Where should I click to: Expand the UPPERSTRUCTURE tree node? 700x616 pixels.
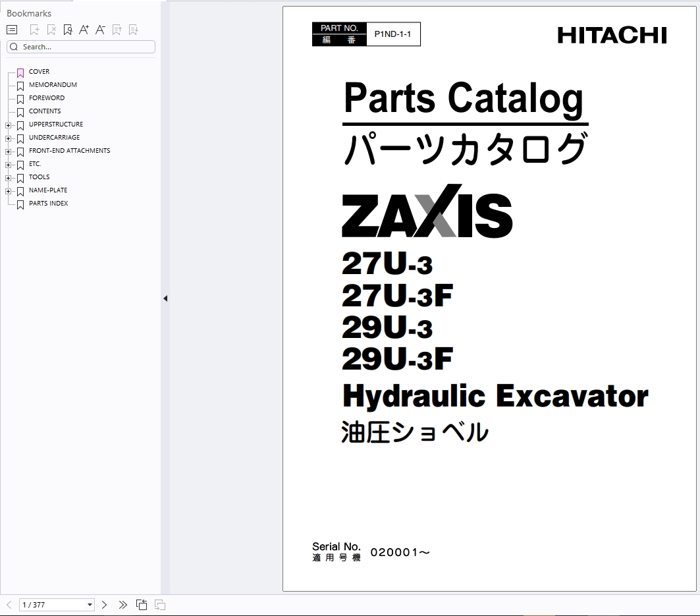tap(8, 126)
